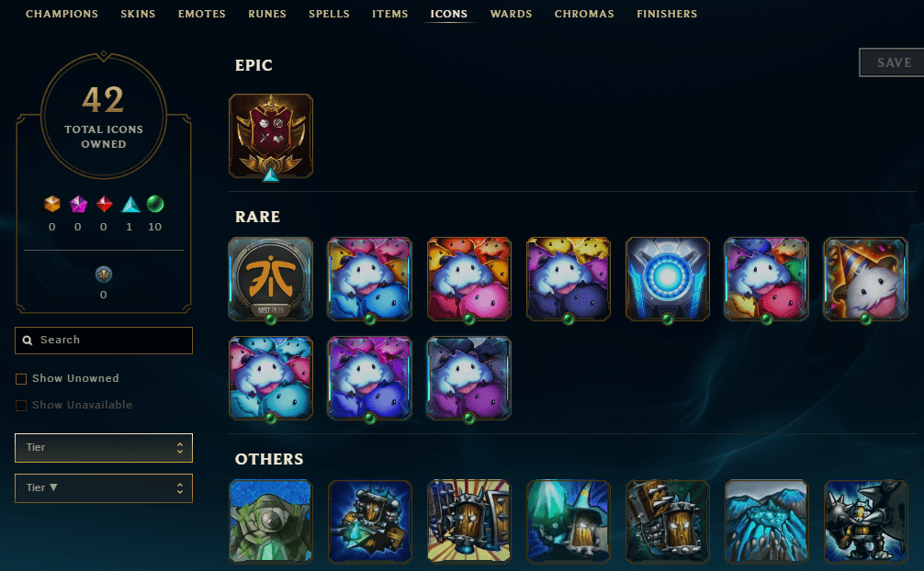Viewport: 924px width, 571px height.
Task: Choose the blue ice mountain icon
Action: [766, 521]
